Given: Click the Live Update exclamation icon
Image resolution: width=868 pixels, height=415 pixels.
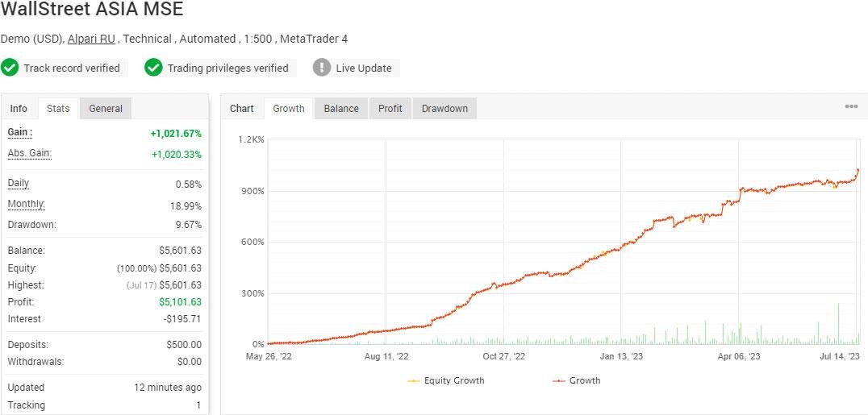Looking at the screenshot, I should [x=322, y=68].
